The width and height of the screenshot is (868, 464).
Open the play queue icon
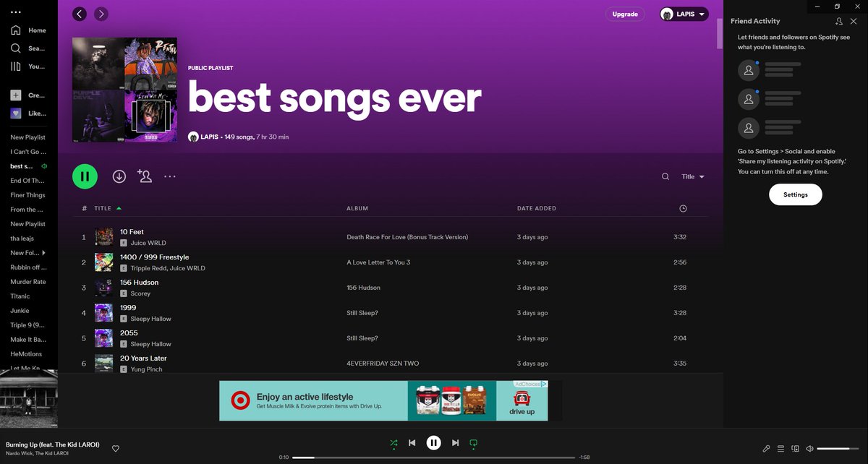point(780,449)
